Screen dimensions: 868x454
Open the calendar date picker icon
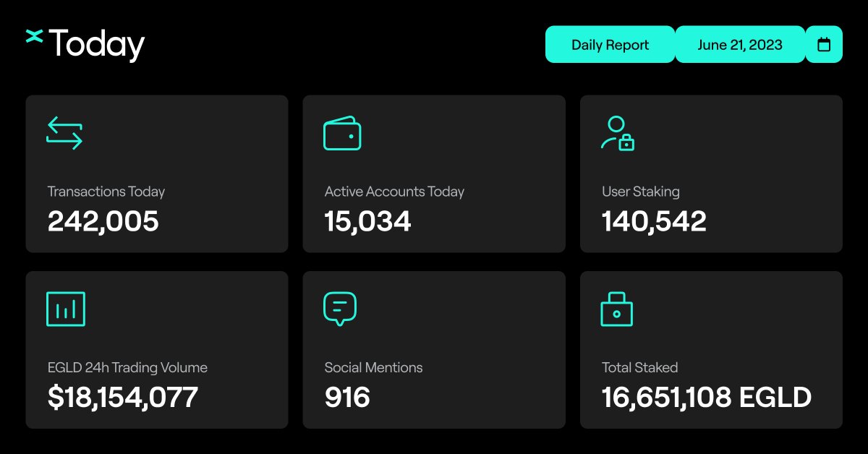824,45
